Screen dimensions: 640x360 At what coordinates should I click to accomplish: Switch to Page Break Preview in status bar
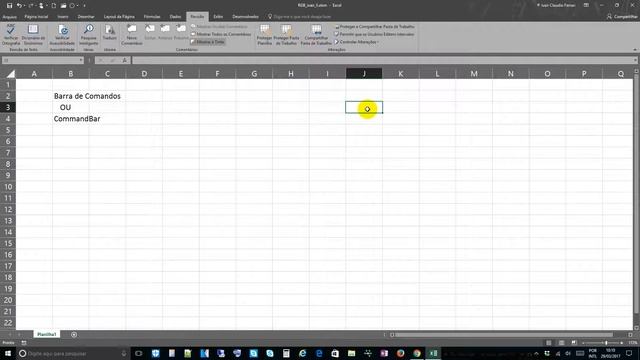coord(574,343)
